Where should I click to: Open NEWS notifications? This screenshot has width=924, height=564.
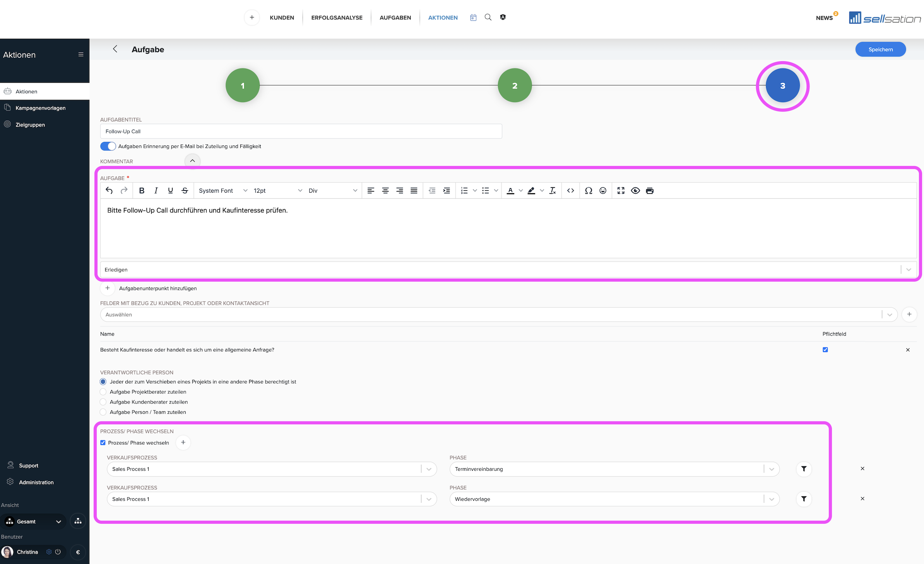(x=825, y=18)
